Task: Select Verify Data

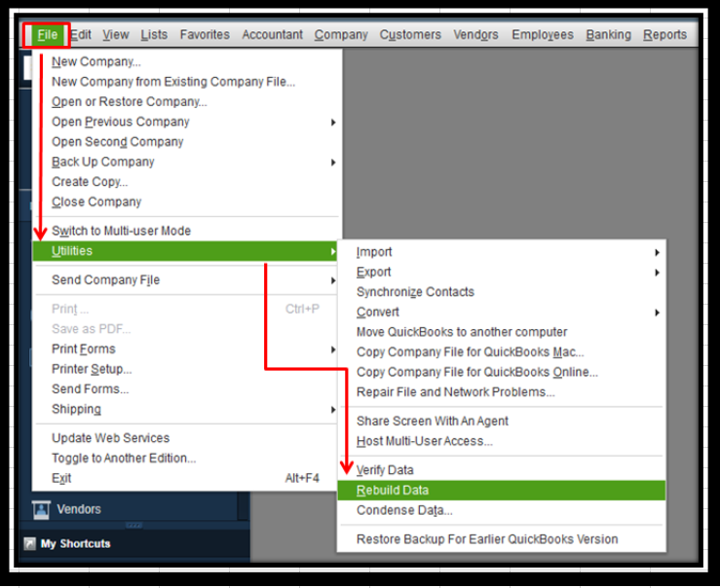Action: (502, 470)
